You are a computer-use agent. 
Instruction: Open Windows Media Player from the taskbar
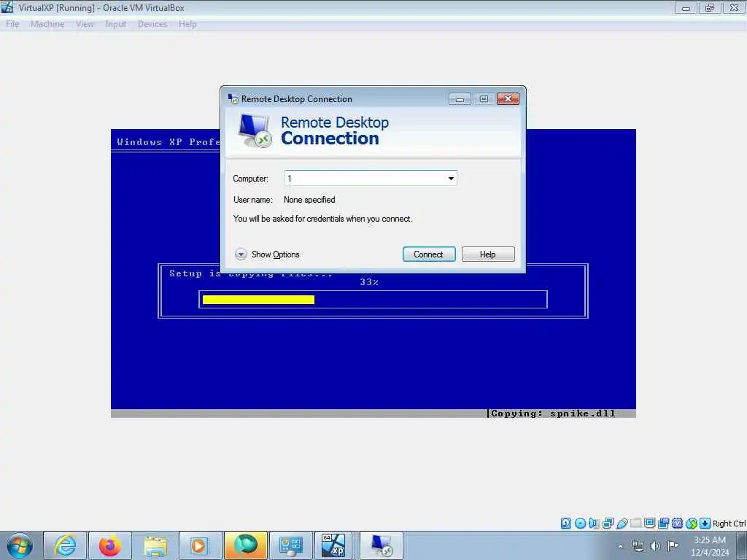pos(201,545)
